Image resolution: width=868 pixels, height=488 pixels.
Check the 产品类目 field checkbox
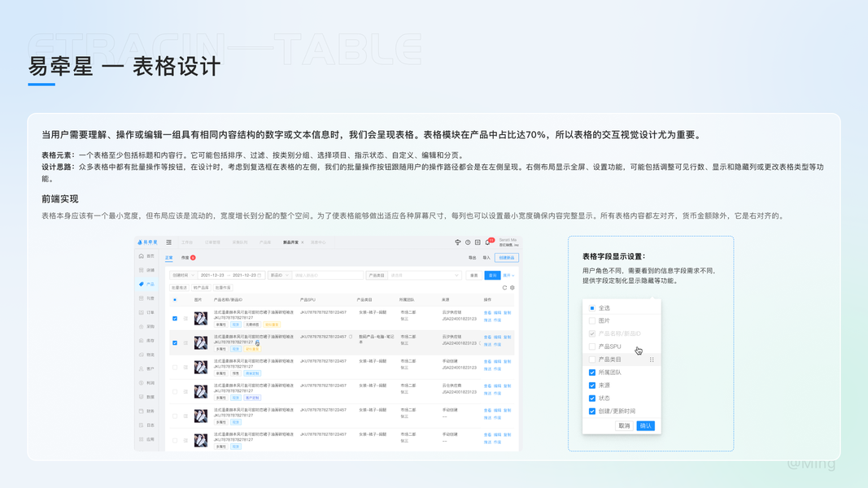coord(591,359)
